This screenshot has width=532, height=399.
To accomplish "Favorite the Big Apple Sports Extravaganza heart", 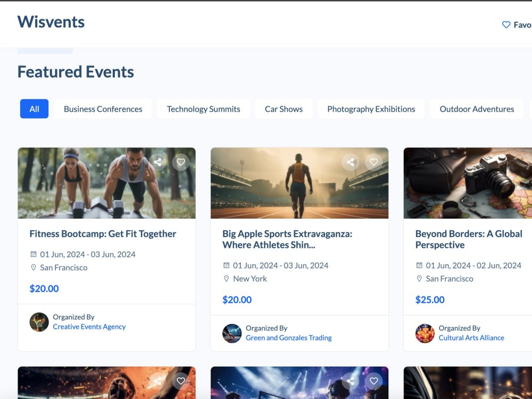I will [x=373, y=162].
